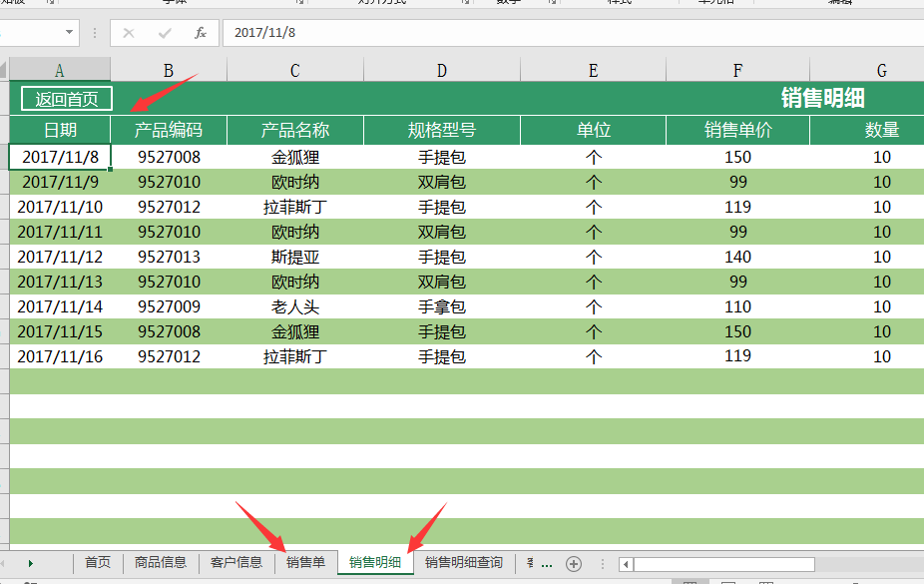Select product code 9527008 in the 2017/11/8 row
This screenshot has width=924, height=584.
coord(169,157)
